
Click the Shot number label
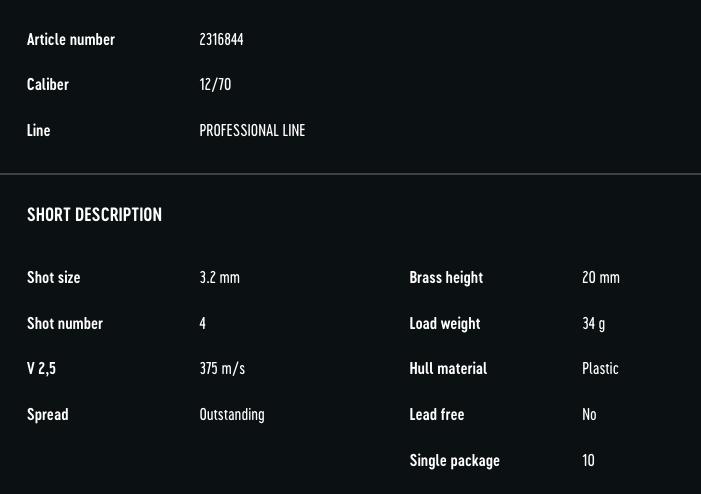(65, 323)
